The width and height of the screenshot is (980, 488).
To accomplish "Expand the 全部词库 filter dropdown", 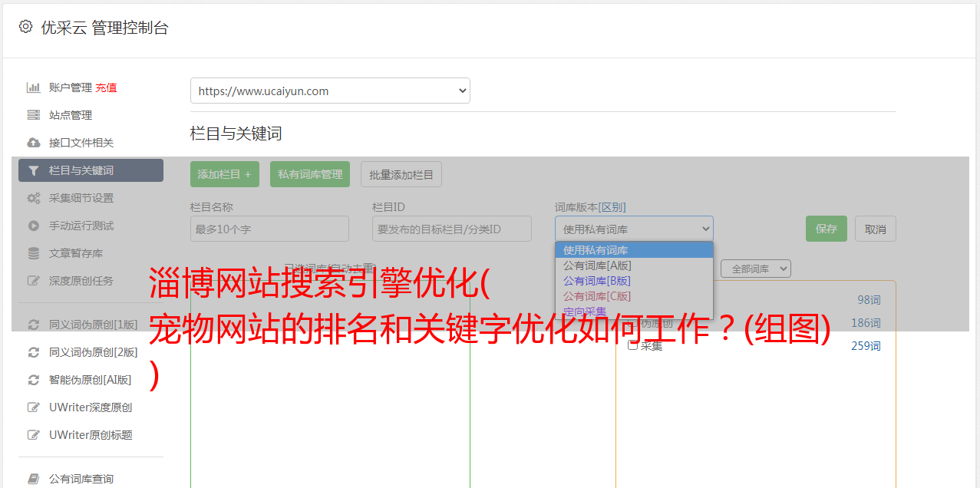I will pos(756,269).
